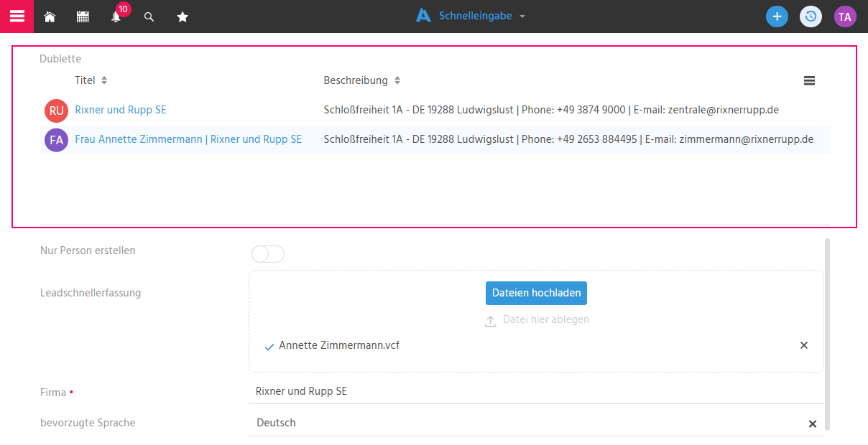Expand the Schnelleingabe dropdown arrow

click(x=522, y=17)
